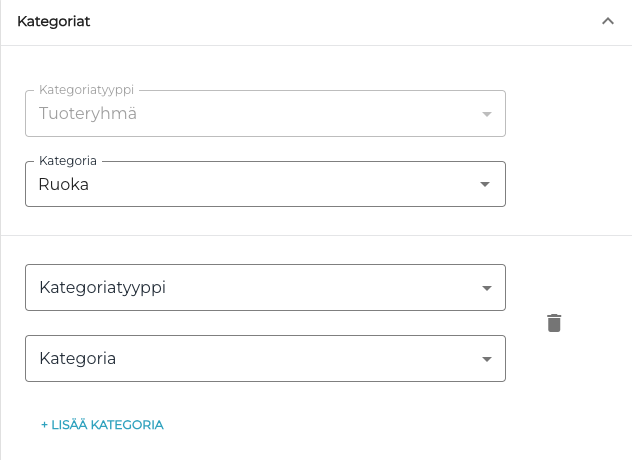
Task: Click the arrow on the greyed Tuoteryhmä dropdown
Action: (486, 114)
